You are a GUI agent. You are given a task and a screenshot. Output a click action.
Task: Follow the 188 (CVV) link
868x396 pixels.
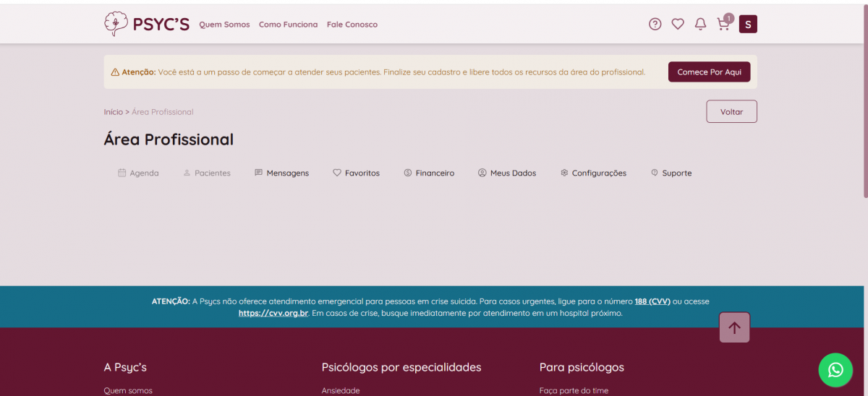click(652, 301)
